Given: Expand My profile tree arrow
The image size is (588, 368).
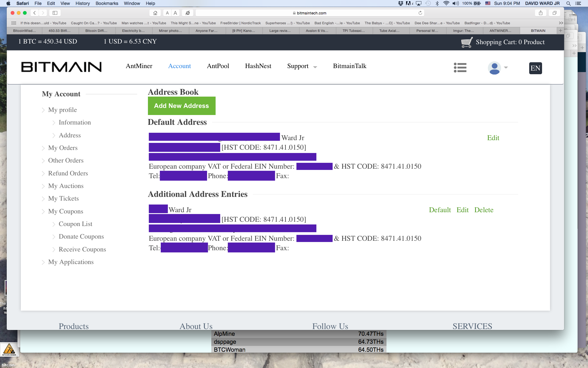Looking at the screenshot, I should (43, 110).
